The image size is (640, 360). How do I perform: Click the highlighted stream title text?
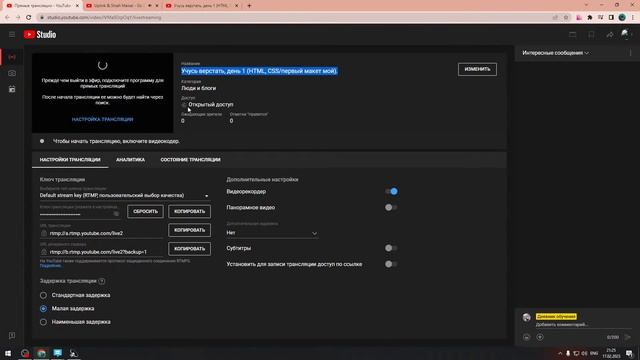259,71
